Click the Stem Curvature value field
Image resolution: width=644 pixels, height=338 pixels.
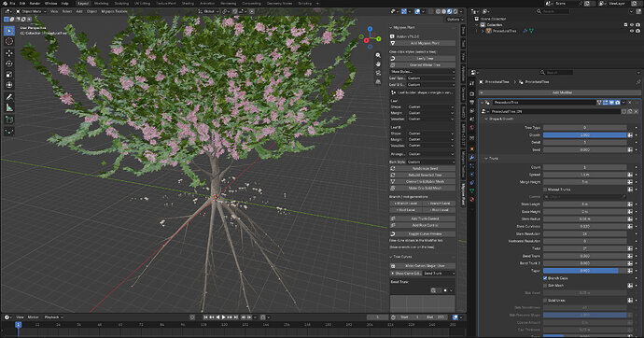585,226
